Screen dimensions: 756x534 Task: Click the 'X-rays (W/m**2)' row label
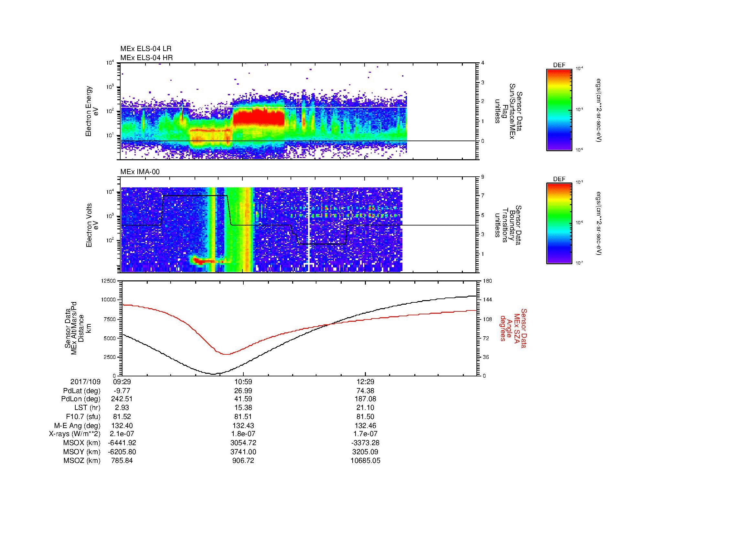75,434
